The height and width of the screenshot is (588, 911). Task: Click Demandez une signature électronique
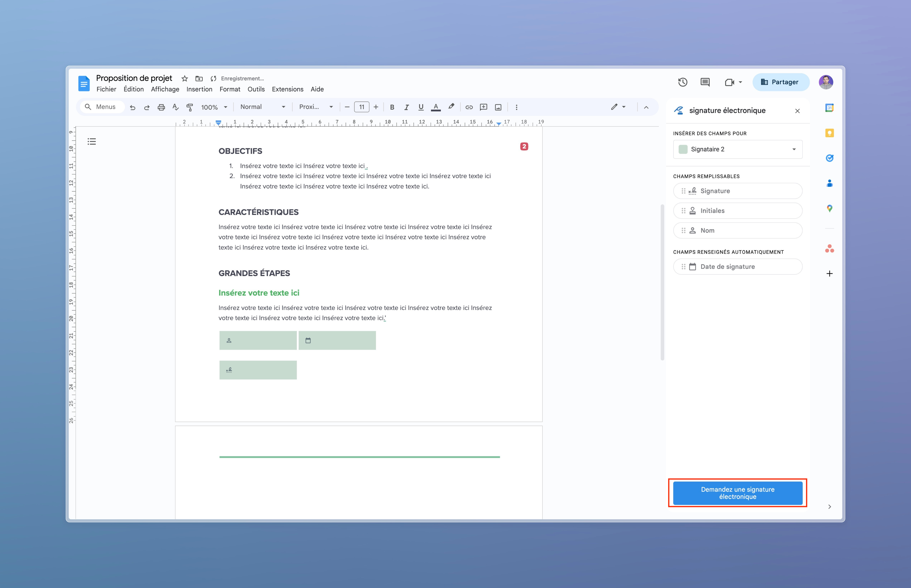pos(738,493)
